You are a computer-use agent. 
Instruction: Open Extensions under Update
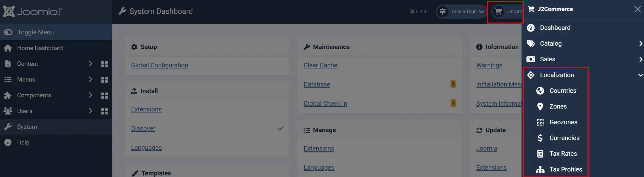491,168
